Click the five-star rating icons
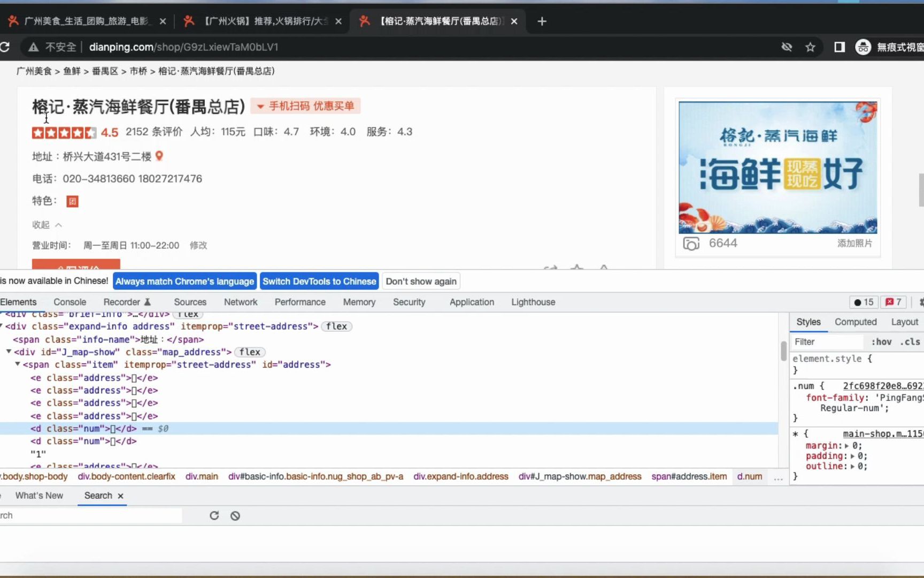Viewport: 924px width, 578px height. pos(64,133)
